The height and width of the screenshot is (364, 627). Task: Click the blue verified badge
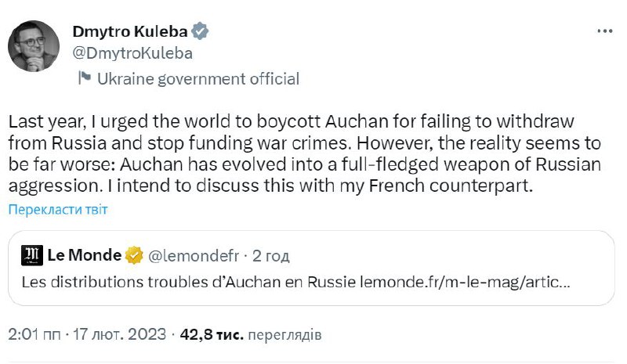[201, 32]
